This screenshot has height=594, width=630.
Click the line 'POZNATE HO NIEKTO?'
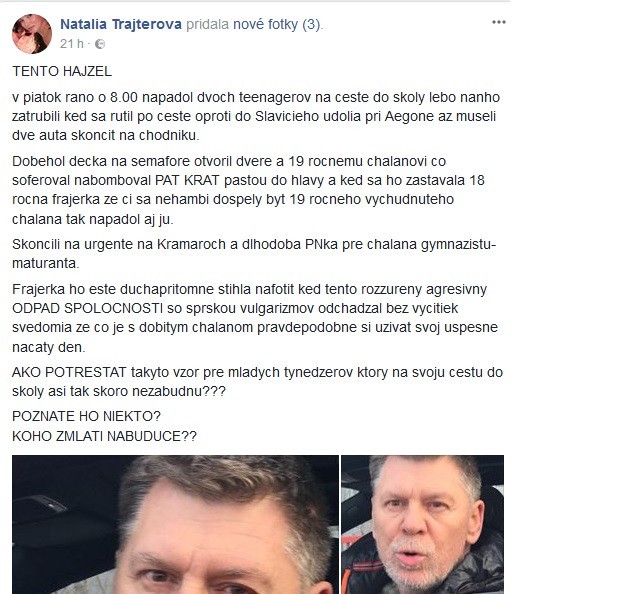86,416
